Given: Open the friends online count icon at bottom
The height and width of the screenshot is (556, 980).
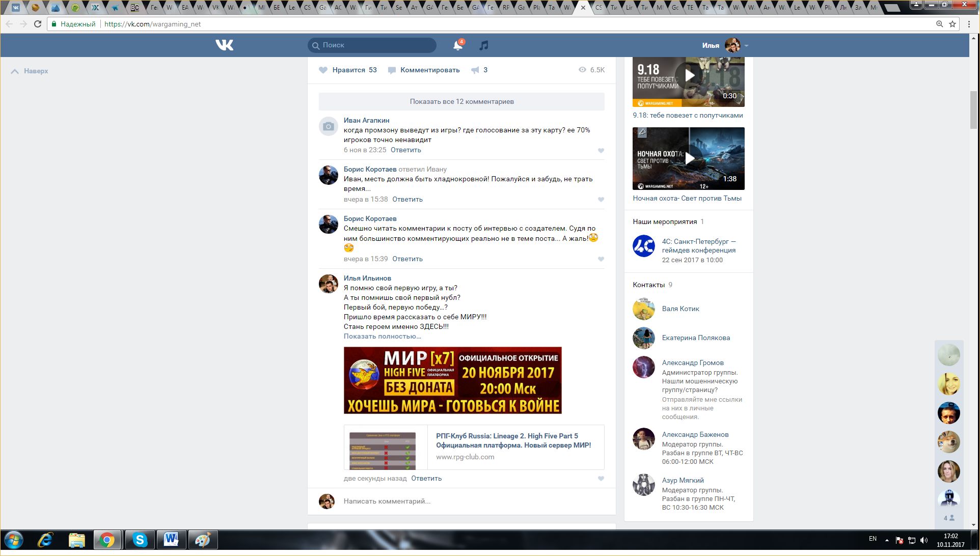Looking at the screenshot, I should (948, 518).
